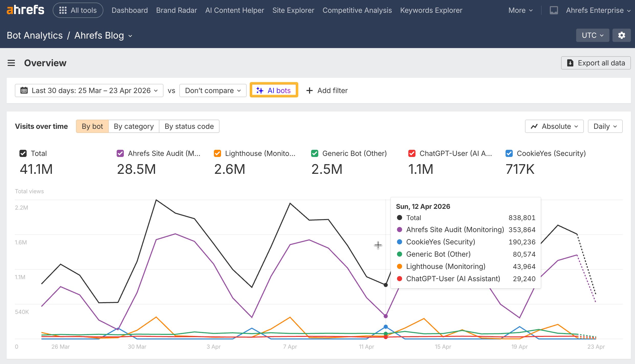This screenshot has height=364, width=635.
Task: Uncheck the CookieYes (Security) series
Action: [x=509, y=153]
